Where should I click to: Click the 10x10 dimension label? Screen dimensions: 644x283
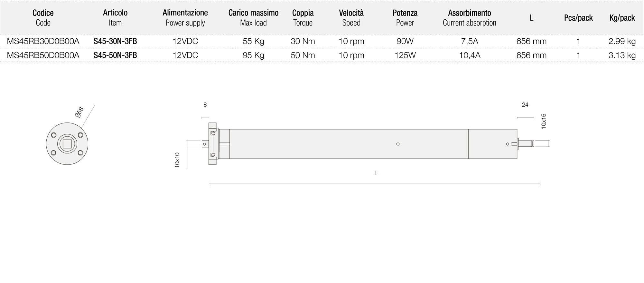coord(177,160)
